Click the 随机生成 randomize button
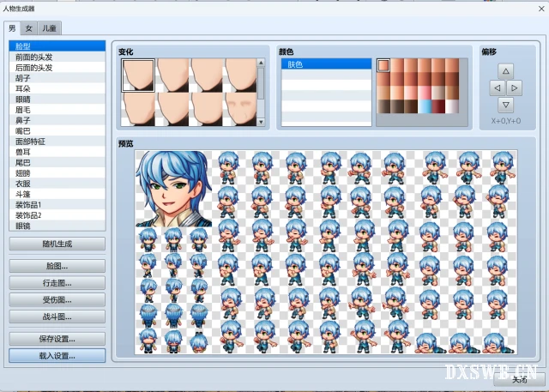Image resolution: width=549 pixels, height=392 pixels. 57,244
